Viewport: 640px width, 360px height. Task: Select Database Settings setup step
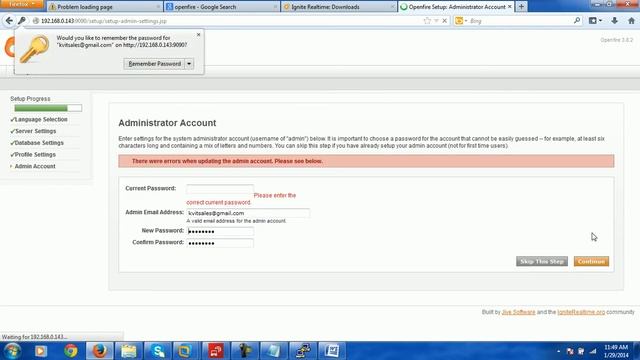point(39,143)
